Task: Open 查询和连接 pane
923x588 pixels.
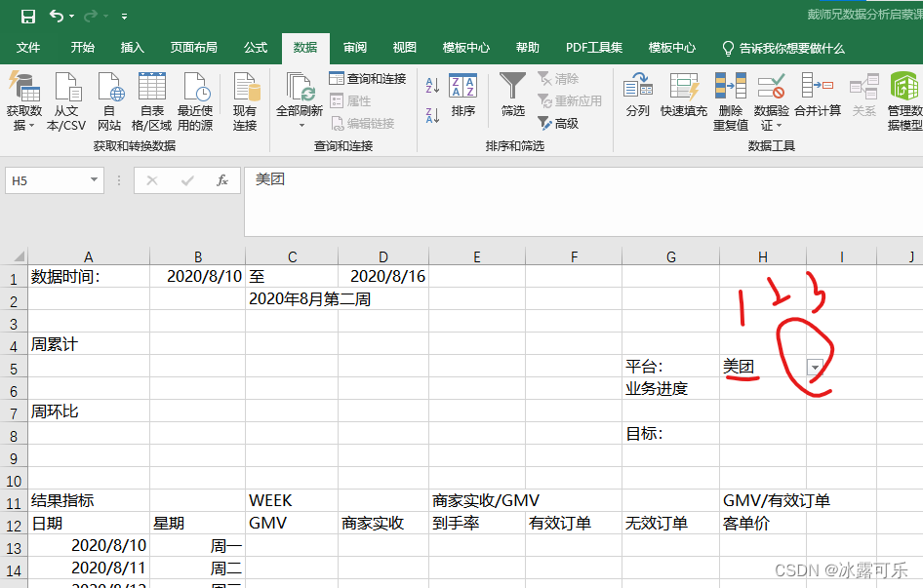Action: pyautogui.click(x=368, y=78)
